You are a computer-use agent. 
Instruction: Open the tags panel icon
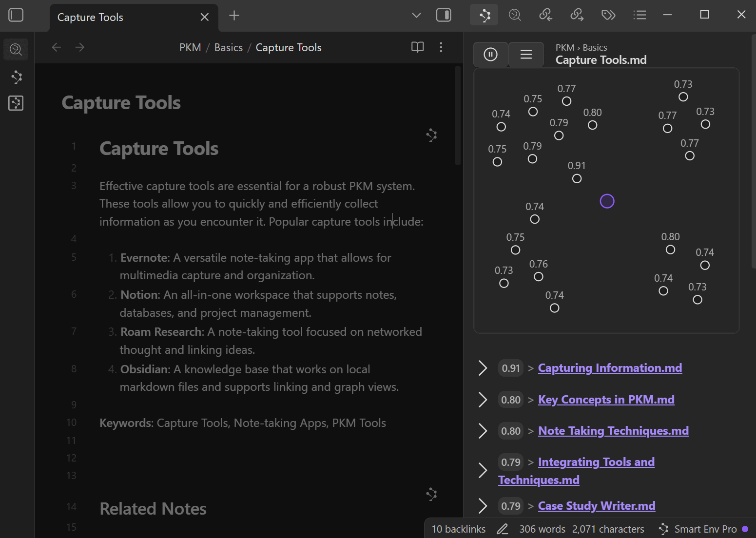tap(608, 15)
